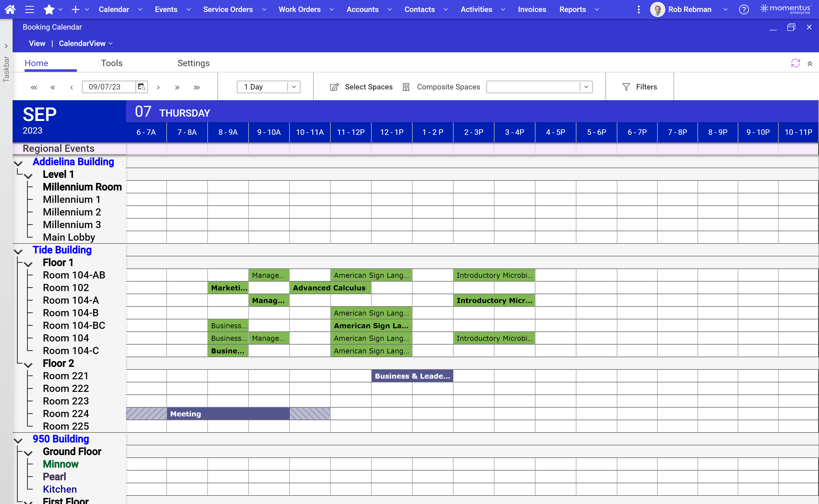
Task: Click the refresh icon above the calendar
Action: [x=796, y=63]
